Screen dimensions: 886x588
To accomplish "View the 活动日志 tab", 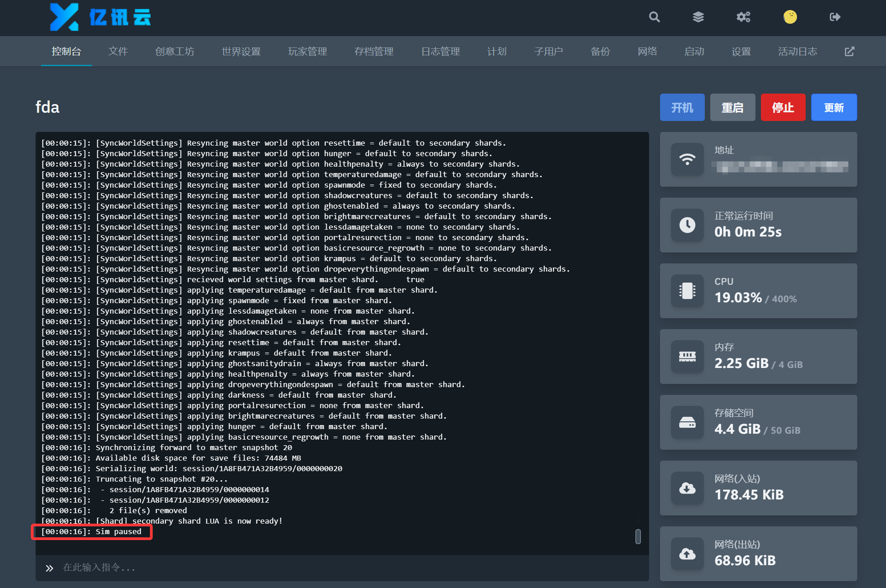I will pos(797,52).
